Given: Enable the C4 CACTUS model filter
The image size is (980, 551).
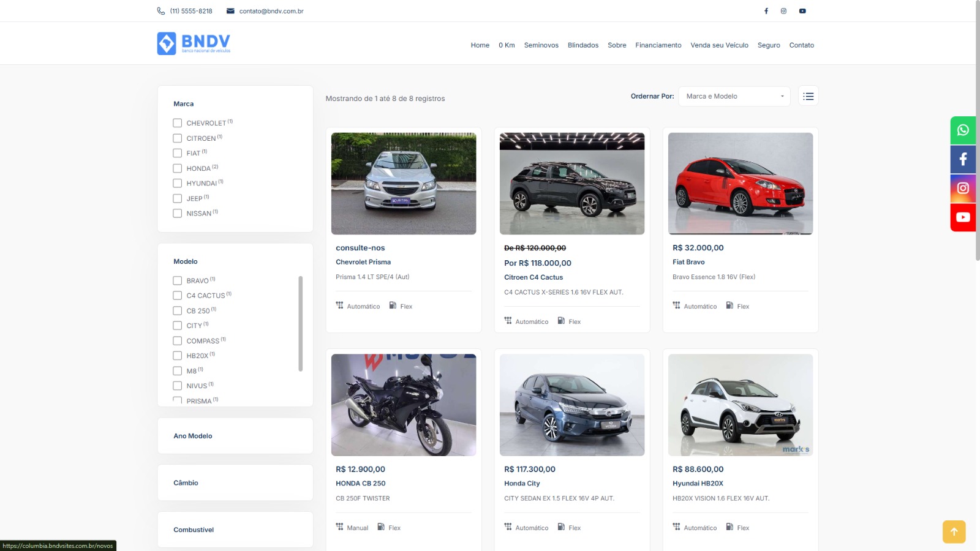Looking at the screenshot, I should tap(178, 296).
